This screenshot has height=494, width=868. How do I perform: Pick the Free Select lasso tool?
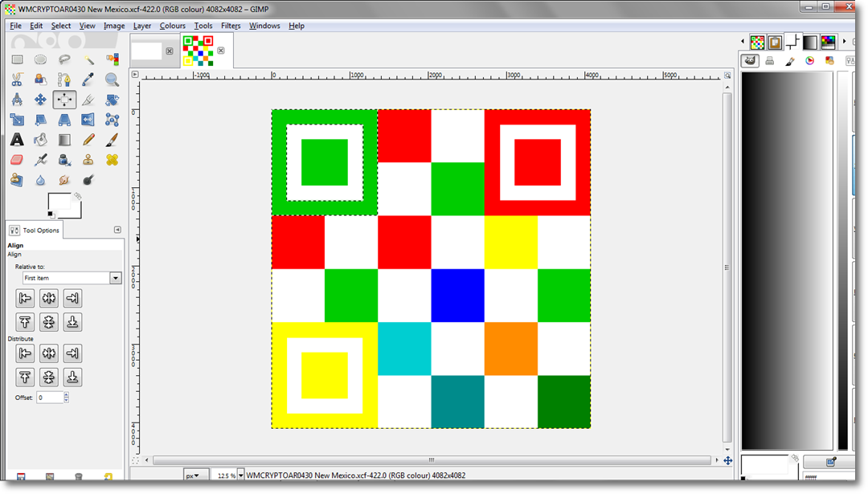64,59
